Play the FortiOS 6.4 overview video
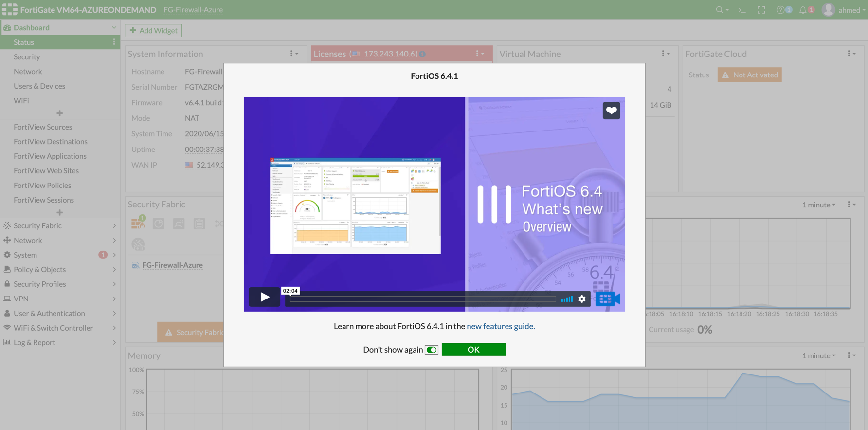Image resolution: width=868 pixels, height=430 pixels. (x=264, y=297)
